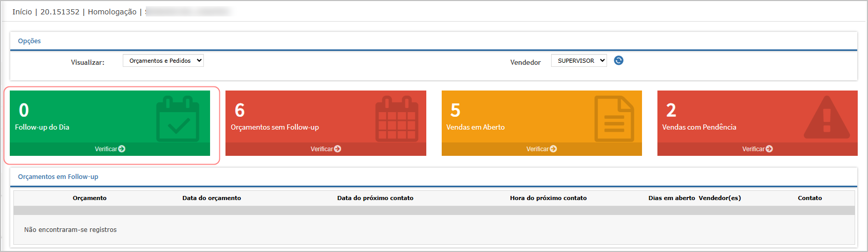Click the count 0 on Follow-up do Dia
The image size is (868, 252).
(24, 110)
